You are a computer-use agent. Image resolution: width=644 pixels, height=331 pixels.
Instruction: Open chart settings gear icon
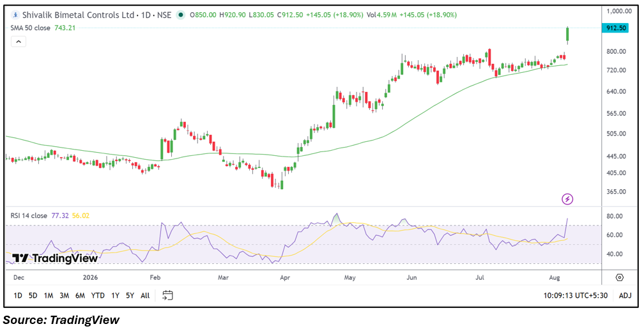[x=619, y=277]
